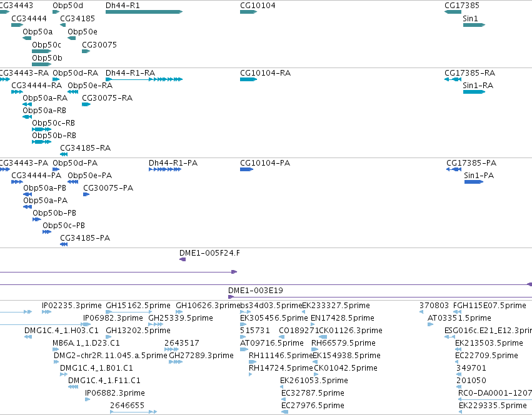Click the EK305456.5prime EST label

tap(274, 318)
